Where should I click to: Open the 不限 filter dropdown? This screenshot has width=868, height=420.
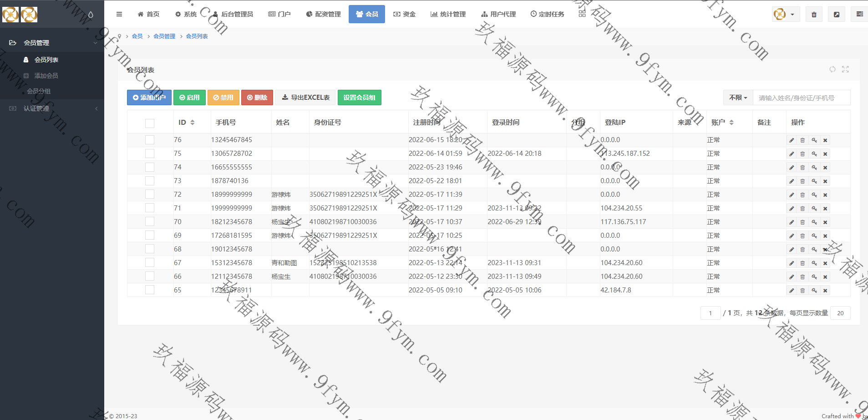(x=738, y=97)
